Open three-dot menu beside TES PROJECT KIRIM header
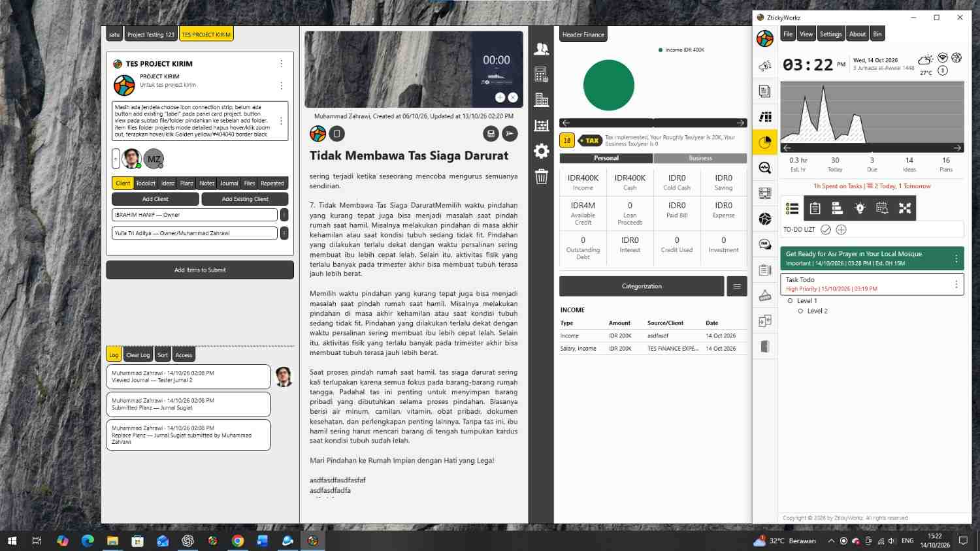The height and width of the screenshot is (551, 980). click(x=282, y=64)
